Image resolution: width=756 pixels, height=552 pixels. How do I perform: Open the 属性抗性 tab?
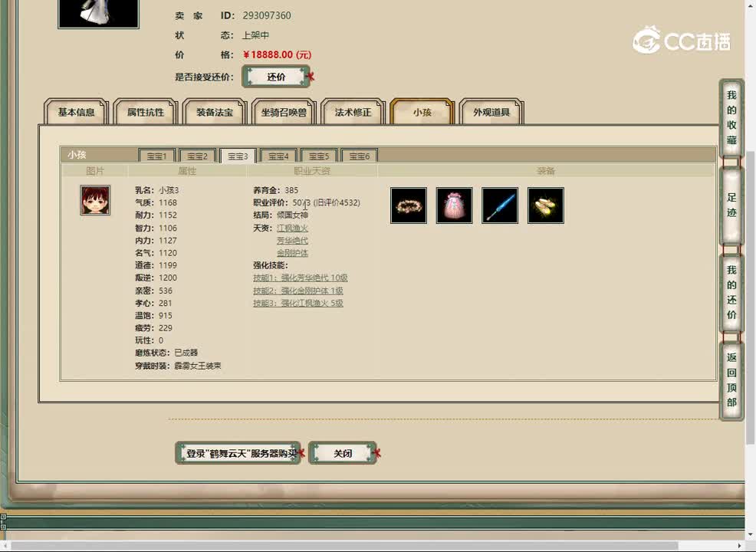tap(146, 112)
